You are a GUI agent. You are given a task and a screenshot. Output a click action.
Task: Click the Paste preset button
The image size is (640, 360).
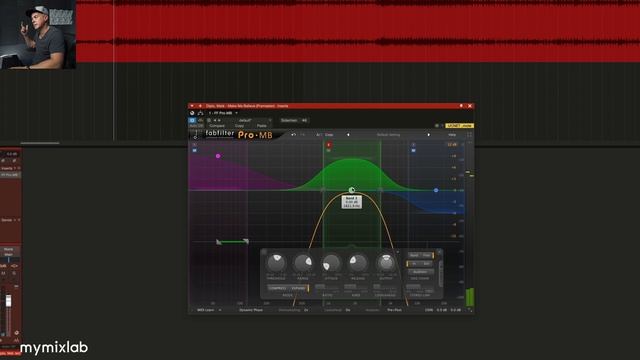tap(262, 126)
